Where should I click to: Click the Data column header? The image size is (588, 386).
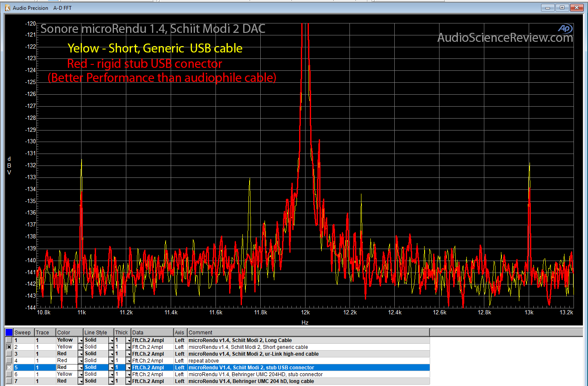152,333
